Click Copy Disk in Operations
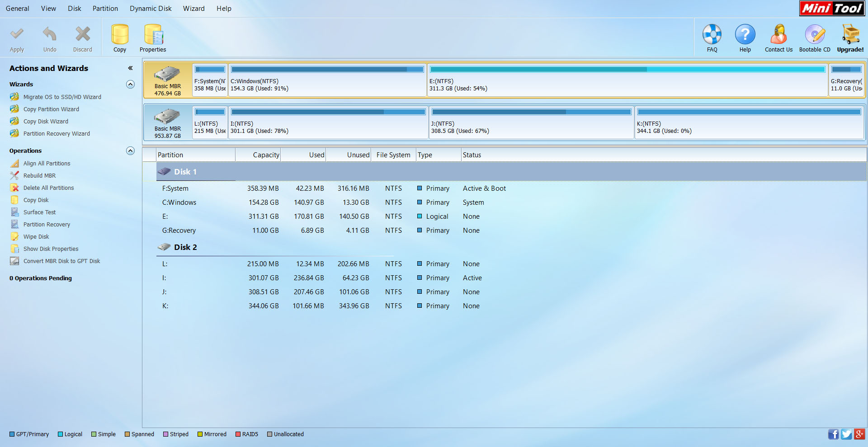The width and height of the screenshot is (868, 447). point(36,200)
